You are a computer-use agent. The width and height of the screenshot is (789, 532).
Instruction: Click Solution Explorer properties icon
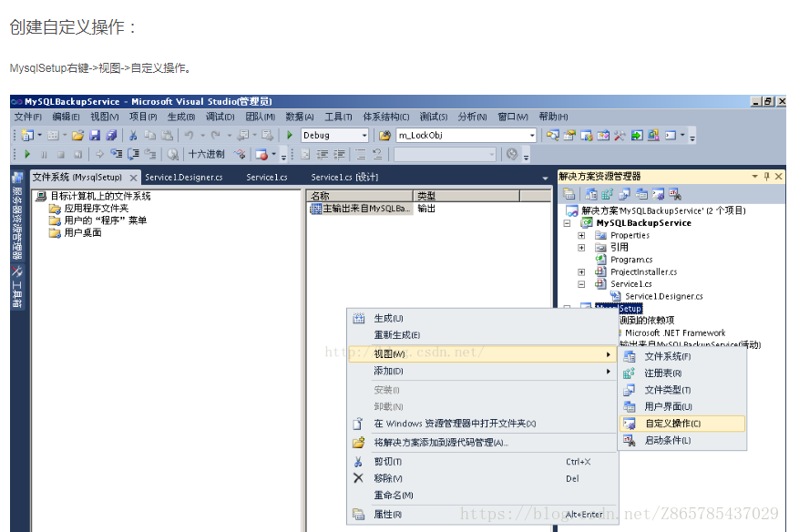569,194
